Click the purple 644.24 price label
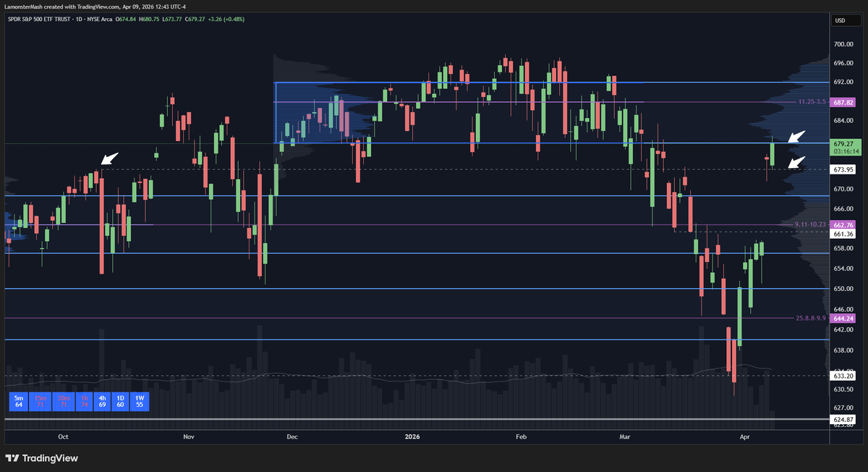 tap(844, 318)
